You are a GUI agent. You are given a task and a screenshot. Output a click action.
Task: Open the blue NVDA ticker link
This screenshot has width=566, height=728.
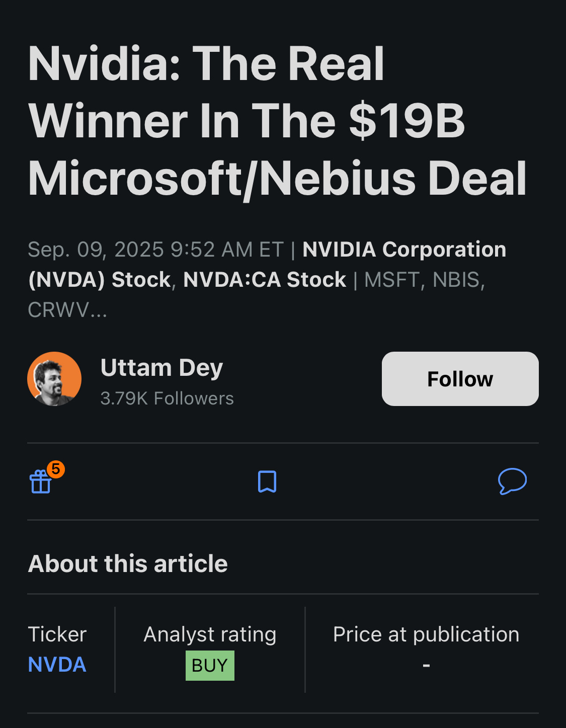[x=57, y=665]
